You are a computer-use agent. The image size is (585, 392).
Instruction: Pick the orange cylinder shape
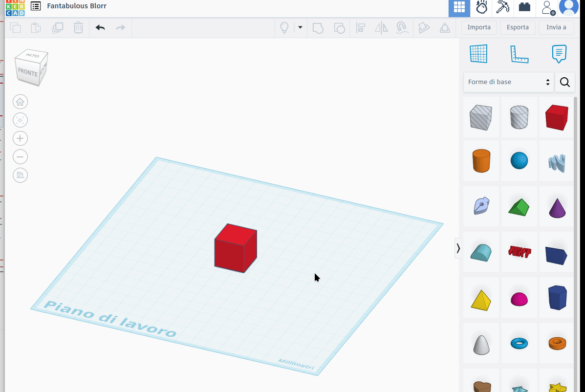point(481,161)
